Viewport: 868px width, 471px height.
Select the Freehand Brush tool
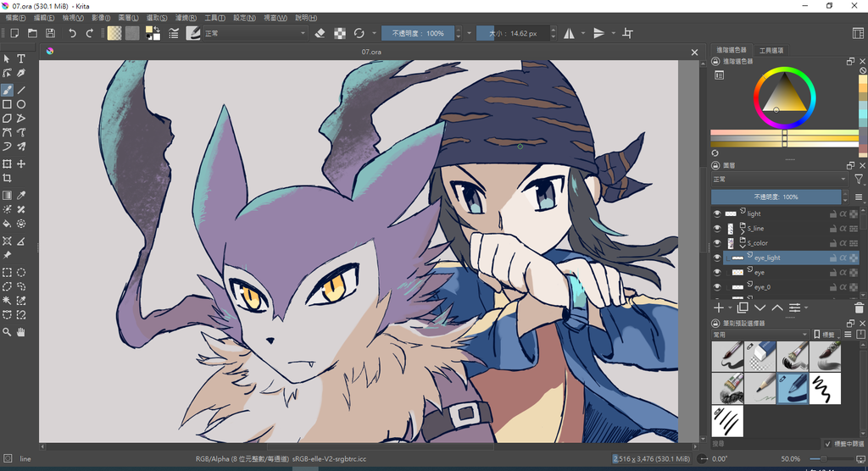7,90
